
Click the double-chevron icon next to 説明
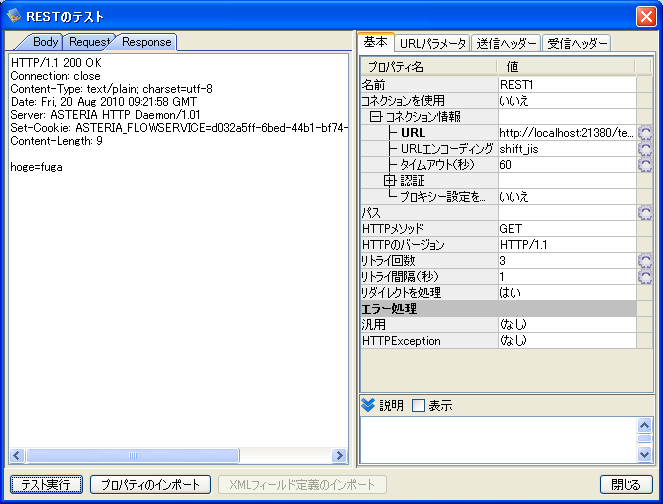coord(368,405)
